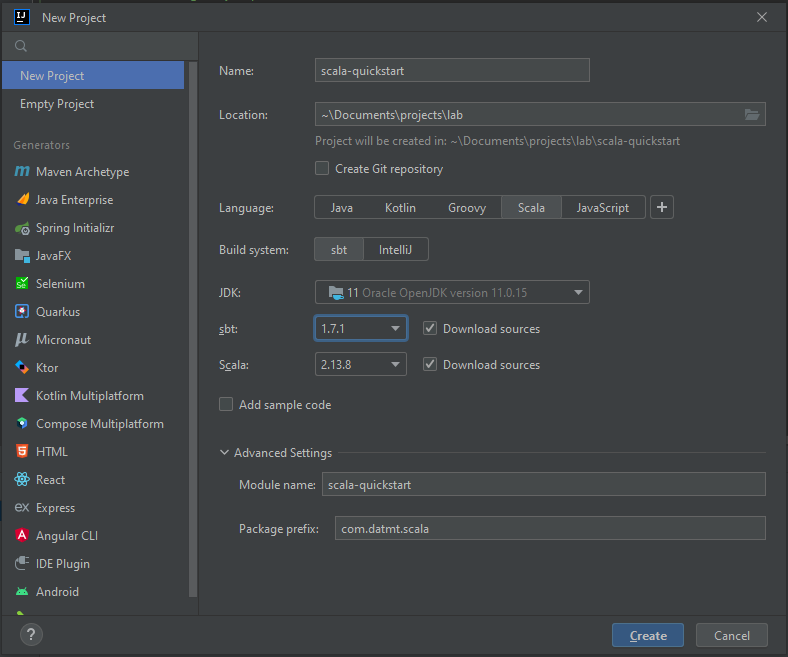Browse for location with folder icon
Viewport: 788px width, 657px height.
[x=752, y=115]
